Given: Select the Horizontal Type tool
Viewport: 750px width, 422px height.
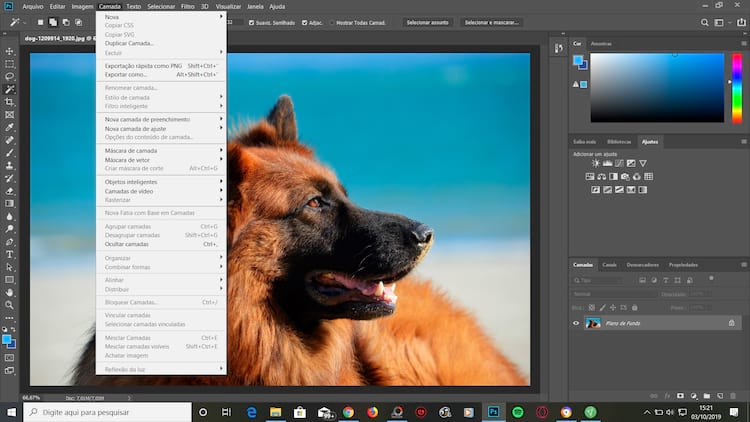Looking at the screenshot, I should click(x=10, y=255).
